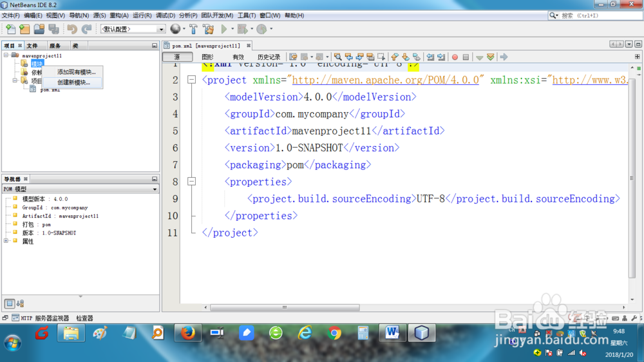
Task: Open the dropdown arrow beside Debug Project
Action: pos(252,29)
